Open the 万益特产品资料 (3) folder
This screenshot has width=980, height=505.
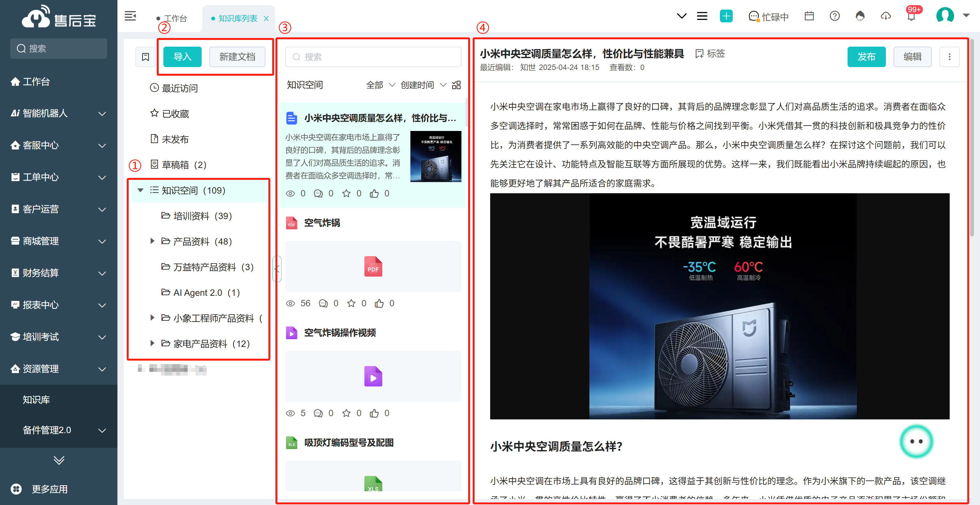(x=207, y=267)
